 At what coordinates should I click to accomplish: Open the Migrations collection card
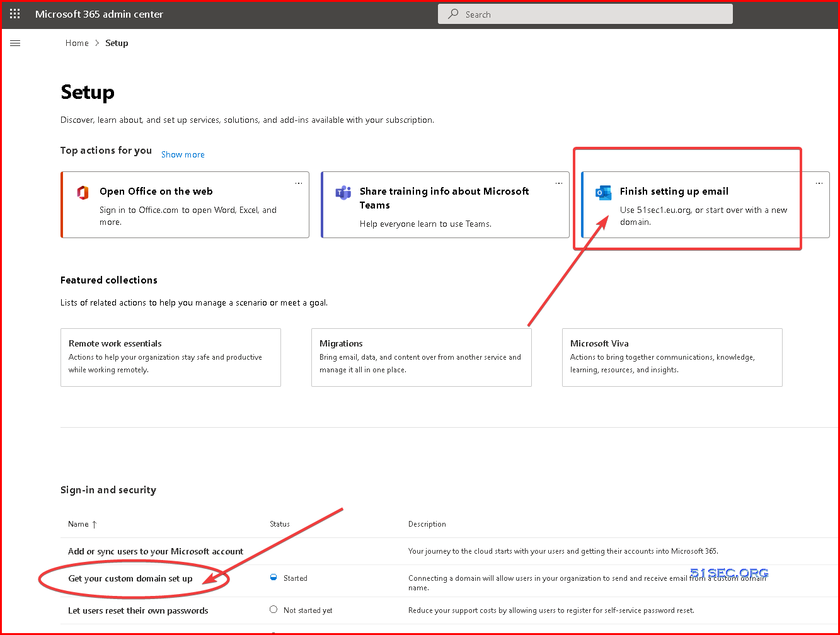(422, 357)
